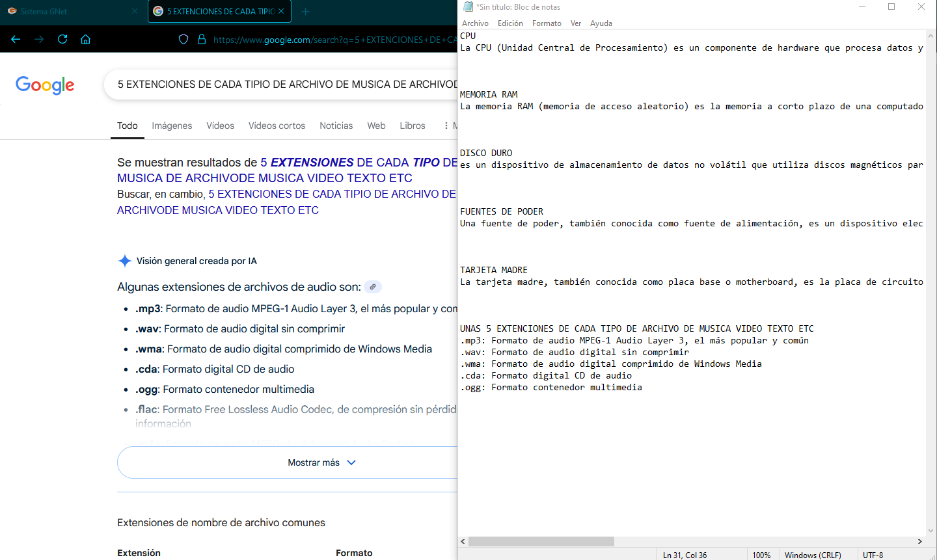Click the DISCO DURO heading in Notepad
This screenshot has width=937, height=560.
click(x=486, y=153)
